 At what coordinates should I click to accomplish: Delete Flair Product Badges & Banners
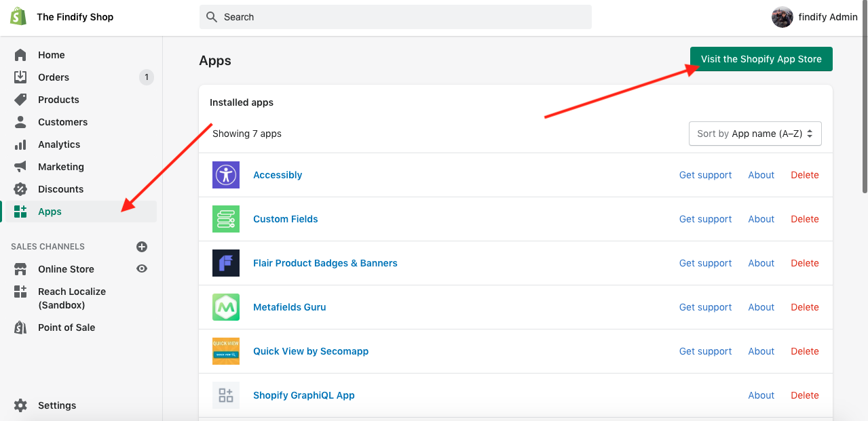pos(805,263)
